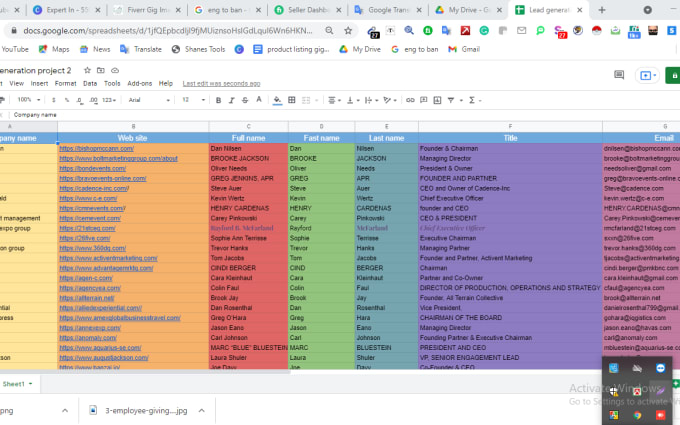Open comment history icon
Image resolution: width=680 pixels, height=425 pixels.
coord(619,75)
